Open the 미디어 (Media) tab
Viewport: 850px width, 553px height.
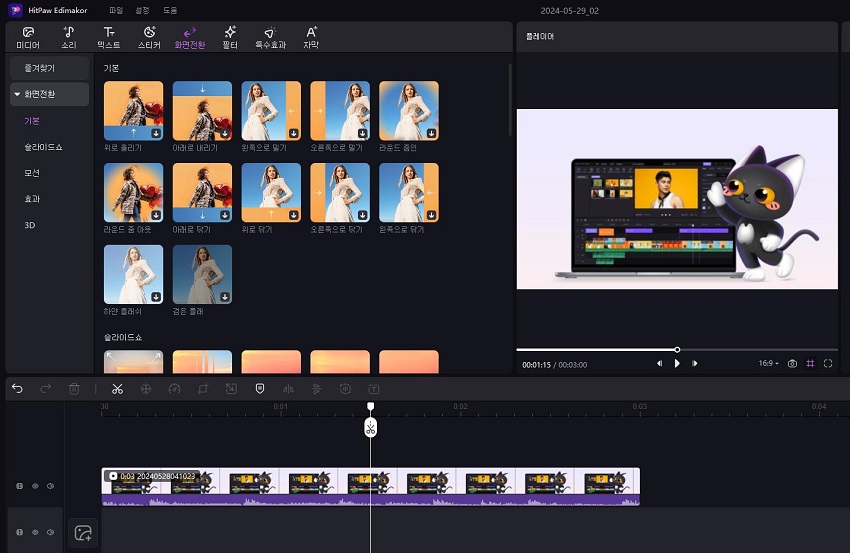28,37
